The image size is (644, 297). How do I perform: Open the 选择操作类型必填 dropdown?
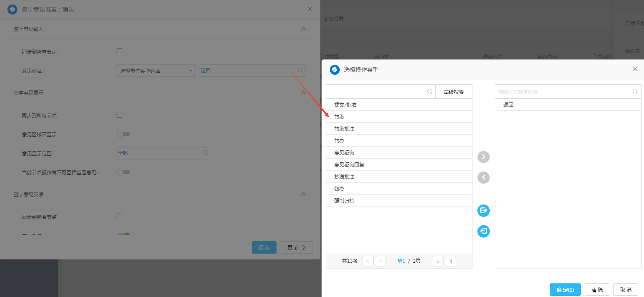coord(156,71)
